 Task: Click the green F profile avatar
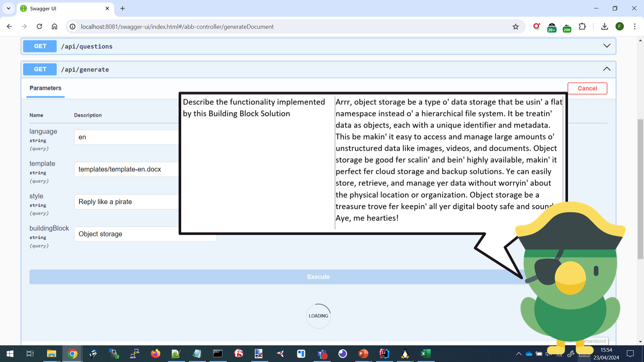(620, 27)
